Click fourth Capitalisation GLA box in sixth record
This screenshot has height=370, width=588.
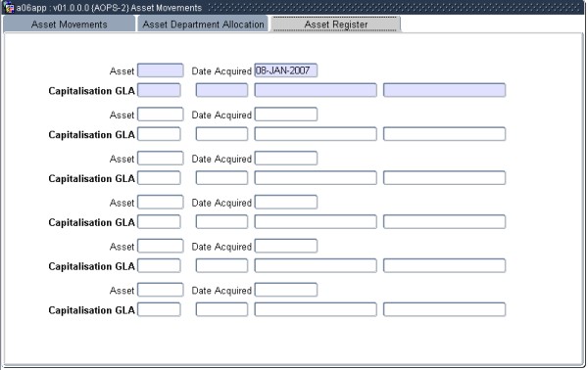(x=444, y=309)
